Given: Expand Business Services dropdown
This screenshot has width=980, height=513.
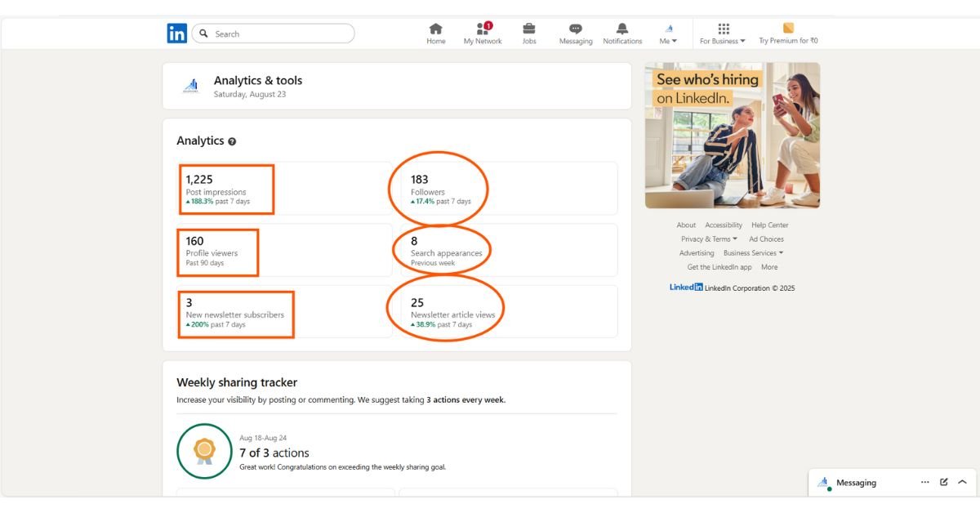Looking at the screenshot, I should point(753,253).
